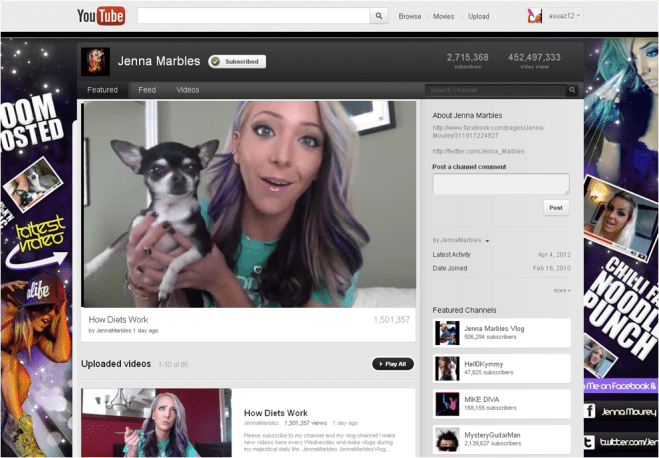Click the search magnifier button in header

tap(379, 16)
